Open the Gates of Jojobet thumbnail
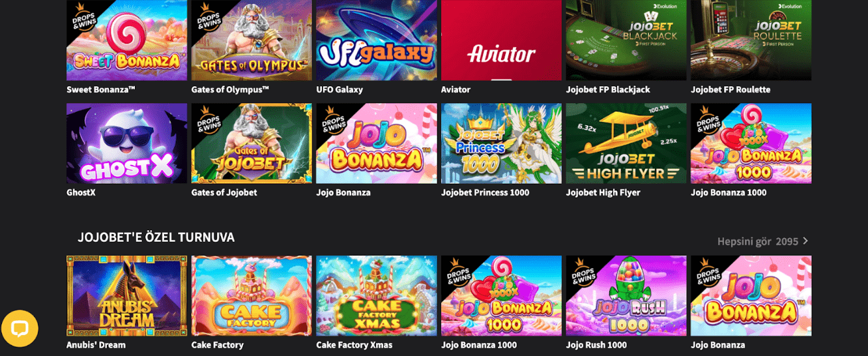The width and height of the screenshot is (868, 356). click(x=252, y=143)
